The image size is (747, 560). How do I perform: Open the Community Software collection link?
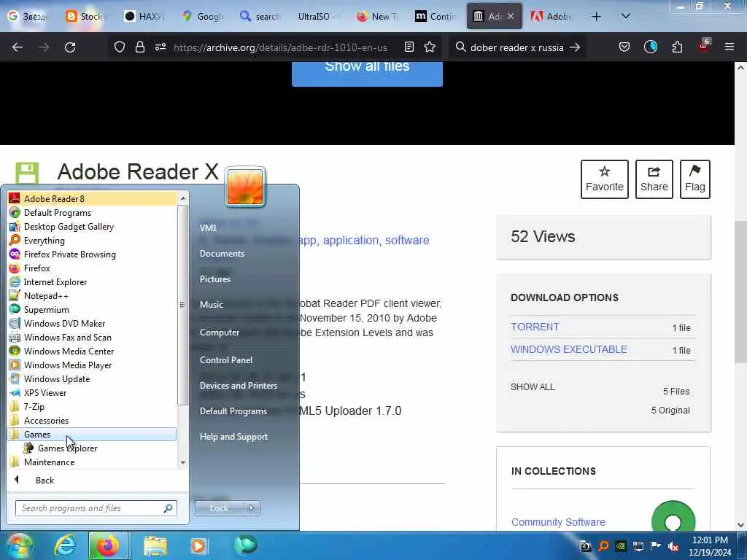point(558,522)
